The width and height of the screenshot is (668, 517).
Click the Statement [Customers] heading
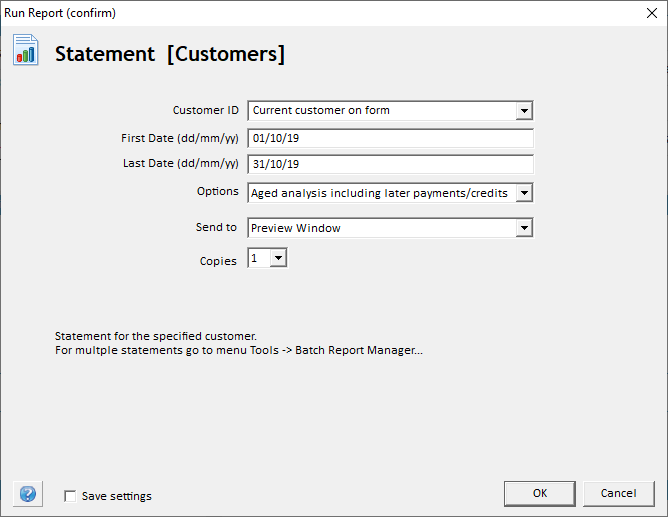[x=170, y=54]
